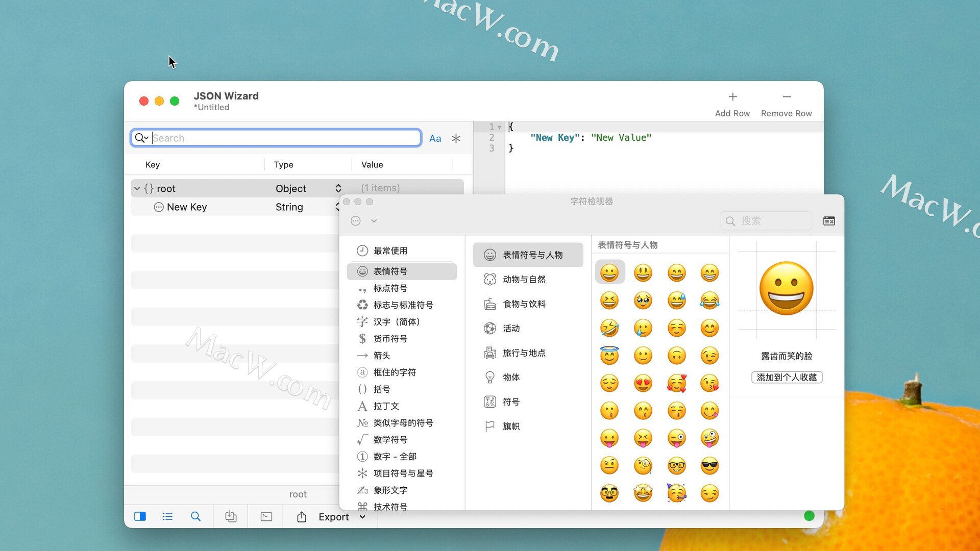Toggle the asterisk regex search option
The image size is (980, 551).
[456, 138]
